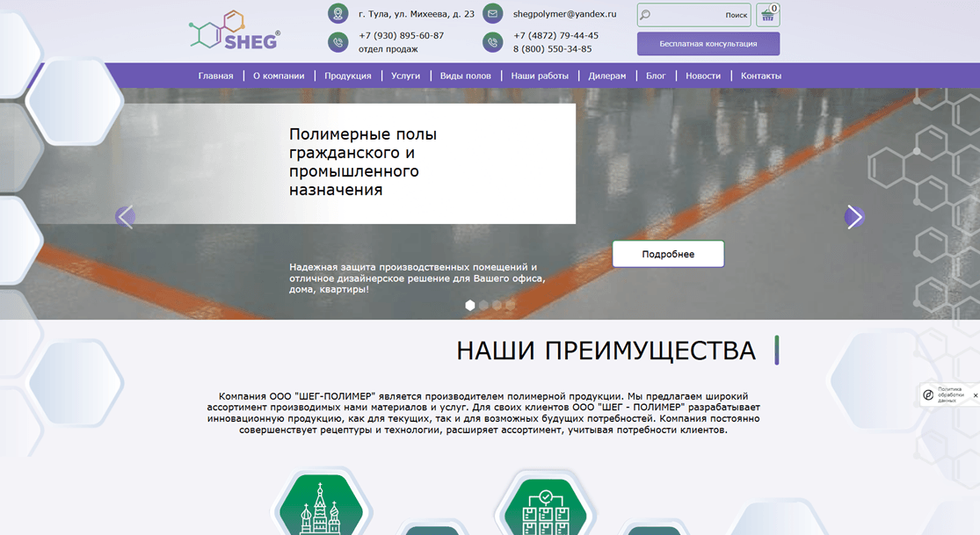The width and height of the screenshot is (980, 535).
Task: Click the Бесплатная консультация button
Action: pos(708,44)
